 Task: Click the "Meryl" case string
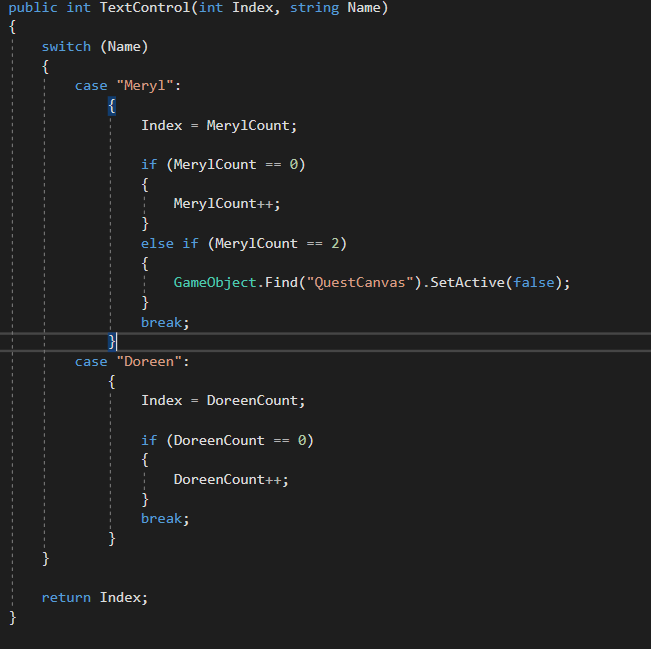click(147, 86)
